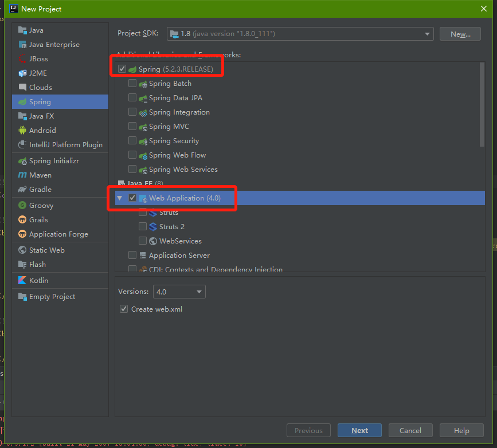
Task: Enable the WebServices checkbox
Action: point(143,241)
